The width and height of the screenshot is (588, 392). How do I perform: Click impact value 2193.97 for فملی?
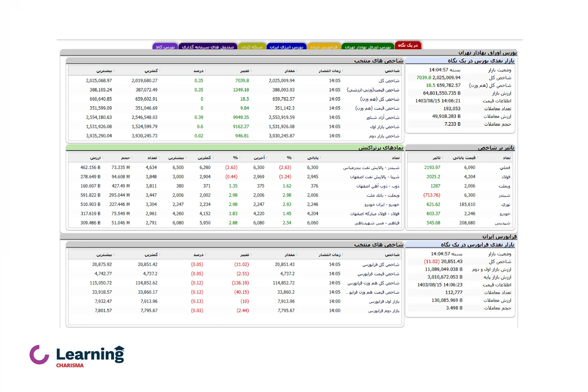pos(432,167)
